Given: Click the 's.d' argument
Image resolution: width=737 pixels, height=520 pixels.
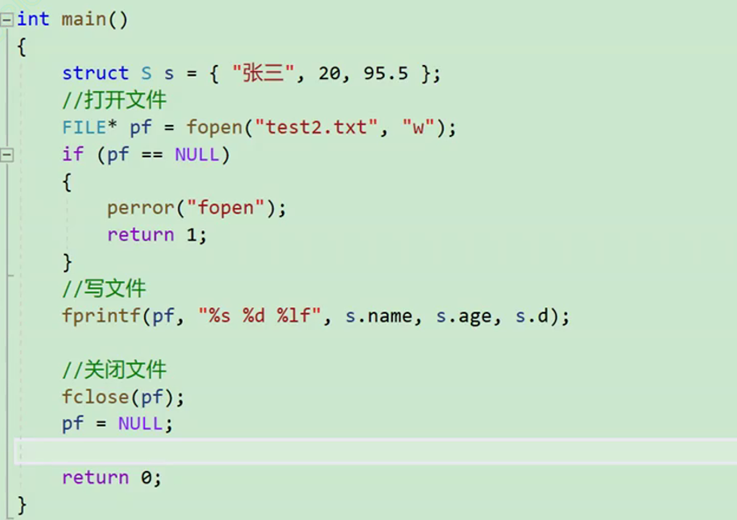Looking at the screenshot, I should [532, 316].
